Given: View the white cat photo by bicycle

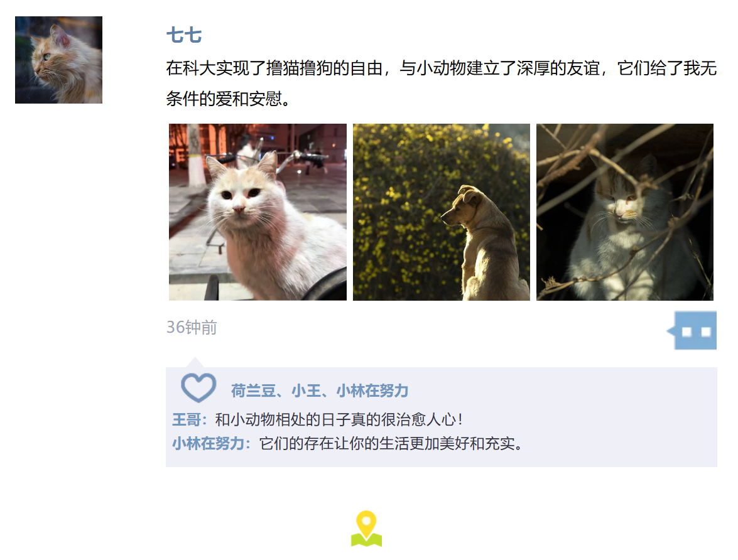Looking at the screenshot, I should click(258, 212).
